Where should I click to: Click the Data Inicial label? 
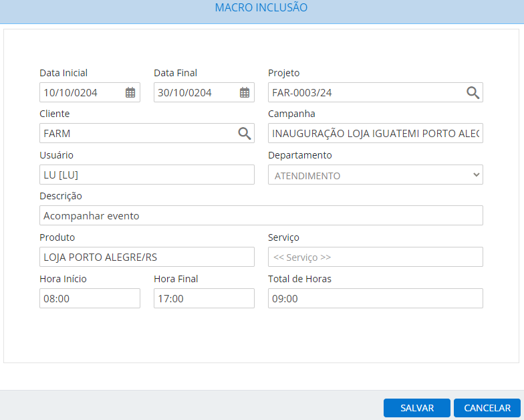[x=63, y=73]
